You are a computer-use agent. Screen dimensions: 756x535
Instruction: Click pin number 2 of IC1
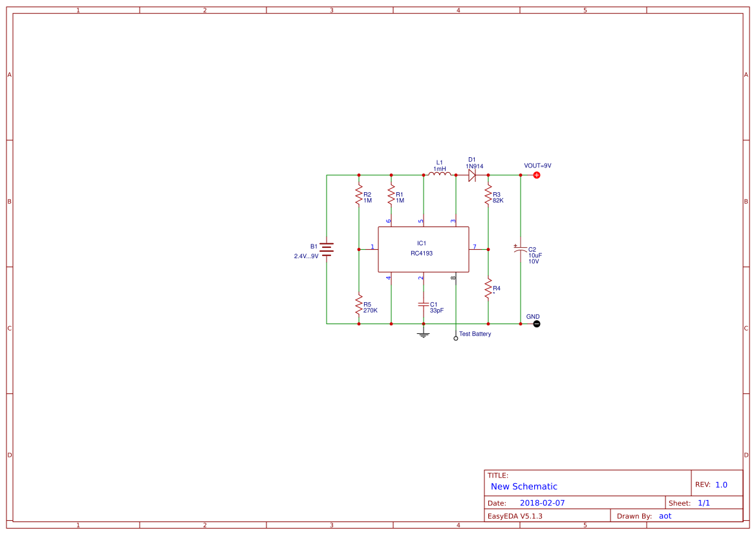(x=421, y=278)
